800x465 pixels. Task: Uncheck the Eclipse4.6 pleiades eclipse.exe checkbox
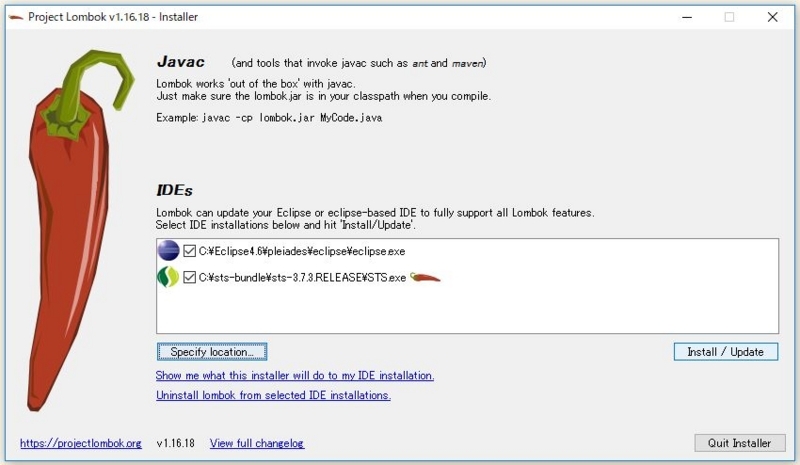189,251
